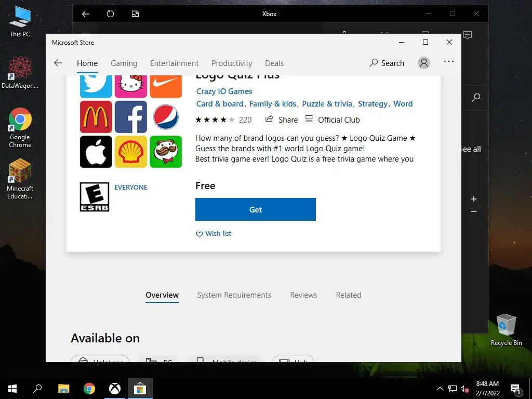
Task: Click the muted volume tray icon
Action: (464, 389)
